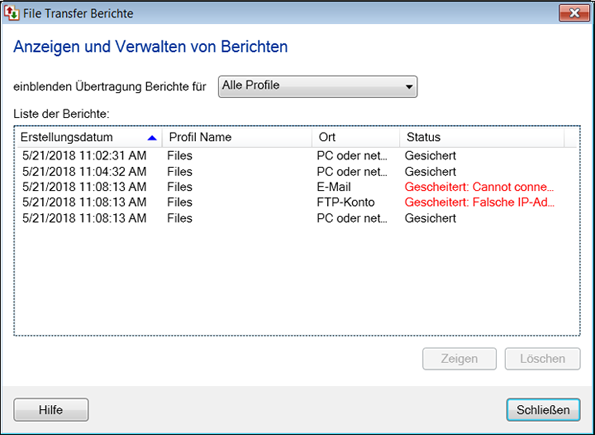Open the Alle Profile dropdown
Screen dimensions: 595x435
(318, 87)
